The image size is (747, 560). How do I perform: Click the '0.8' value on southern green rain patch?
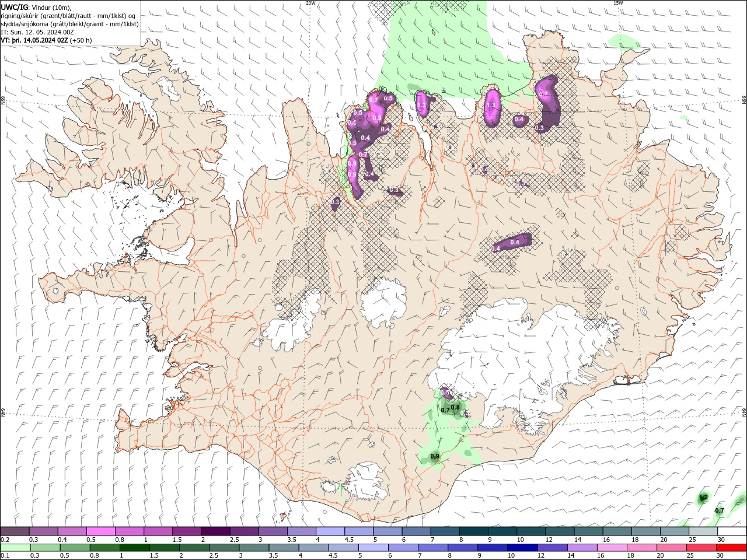point(456,407)
